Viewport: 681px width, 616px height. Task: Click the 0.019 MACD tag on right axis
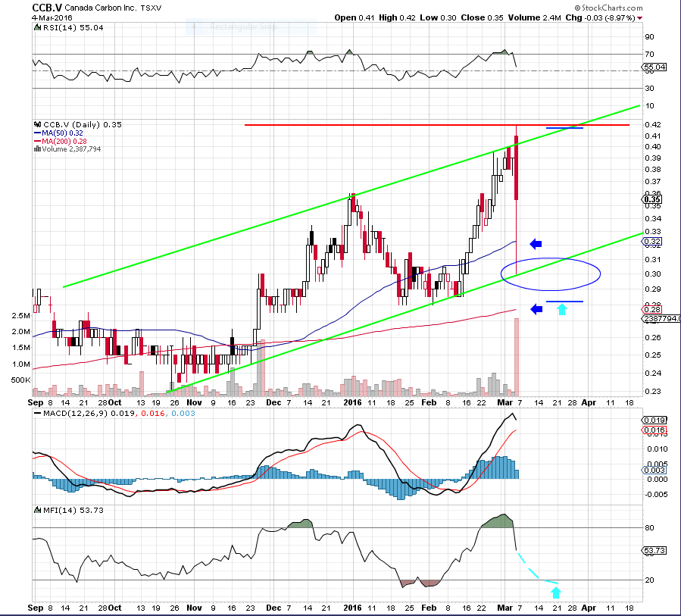(x=654, y=420)
